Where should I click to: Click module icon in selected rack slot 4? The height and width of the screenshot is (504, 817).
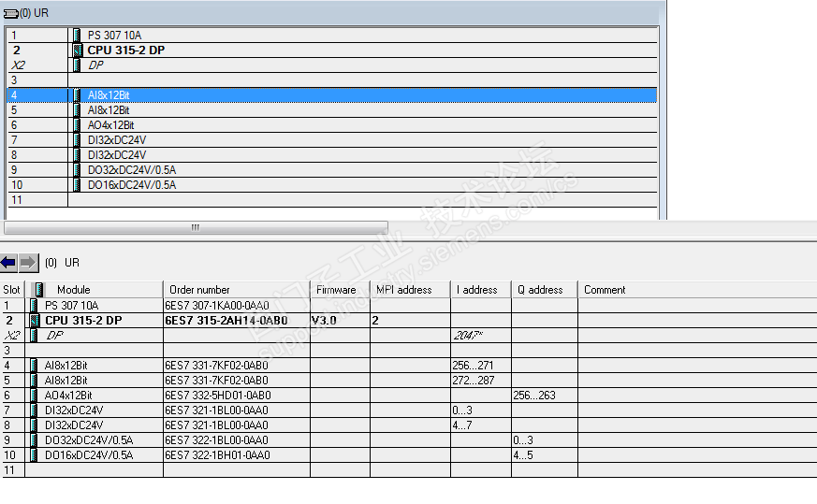click(77, 94)
